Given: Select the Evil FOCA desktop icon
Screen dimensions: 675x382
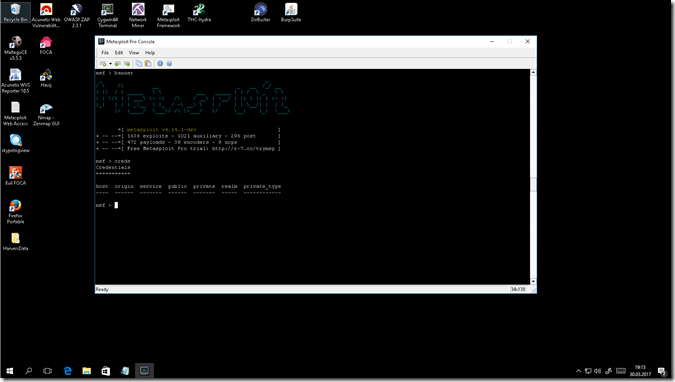Looking at the screenshot, I should [15, 176].
